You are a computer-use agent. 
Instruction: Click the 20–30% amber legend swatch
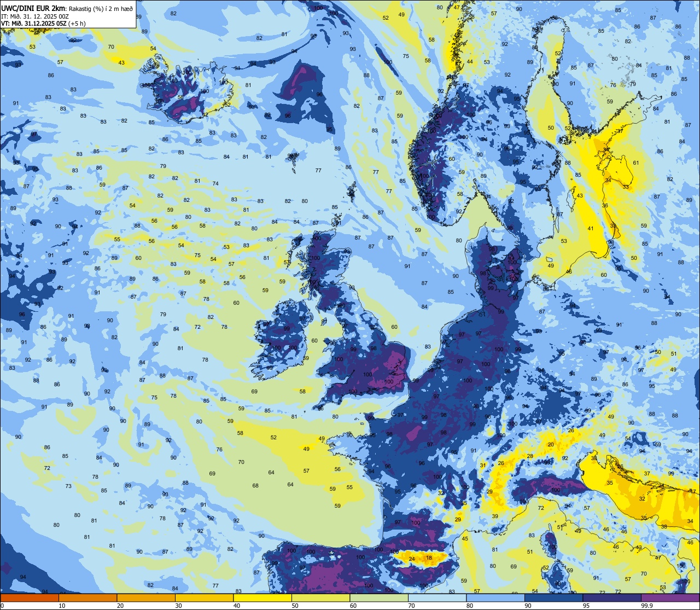[x=146, y=597]
